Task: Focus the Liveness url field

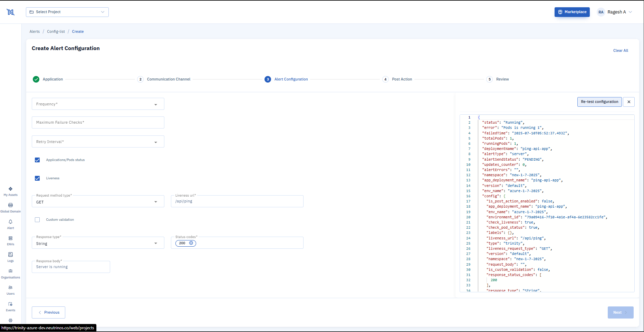Action: [x=237, y=201]
